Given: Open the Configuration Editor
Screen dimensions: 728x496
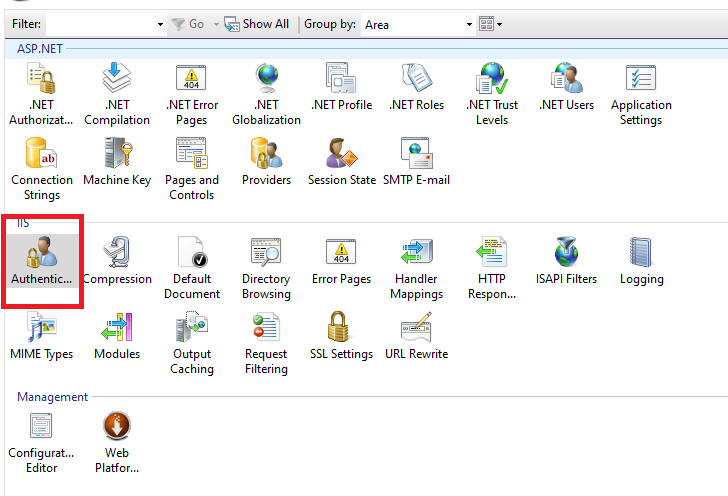Looking at the screenshot, I should click(41, 443).
